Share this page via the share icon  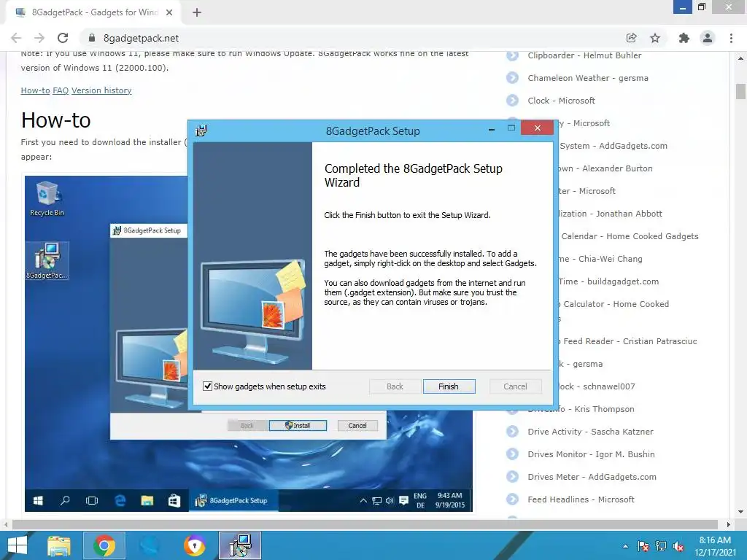pos(631,38)
